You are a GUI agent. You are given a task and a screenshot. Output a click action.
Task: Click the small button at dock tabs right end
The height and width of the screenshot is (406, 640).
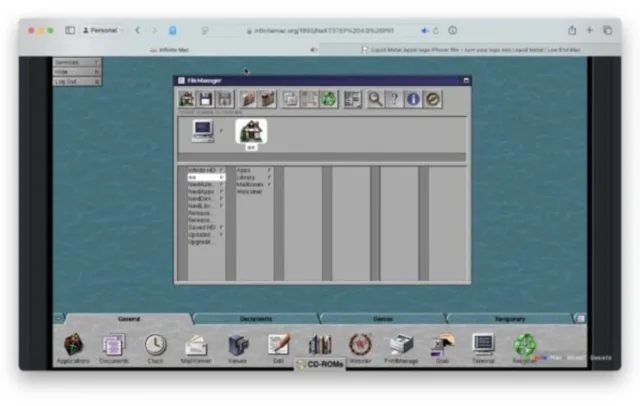(x=581, y=318)
